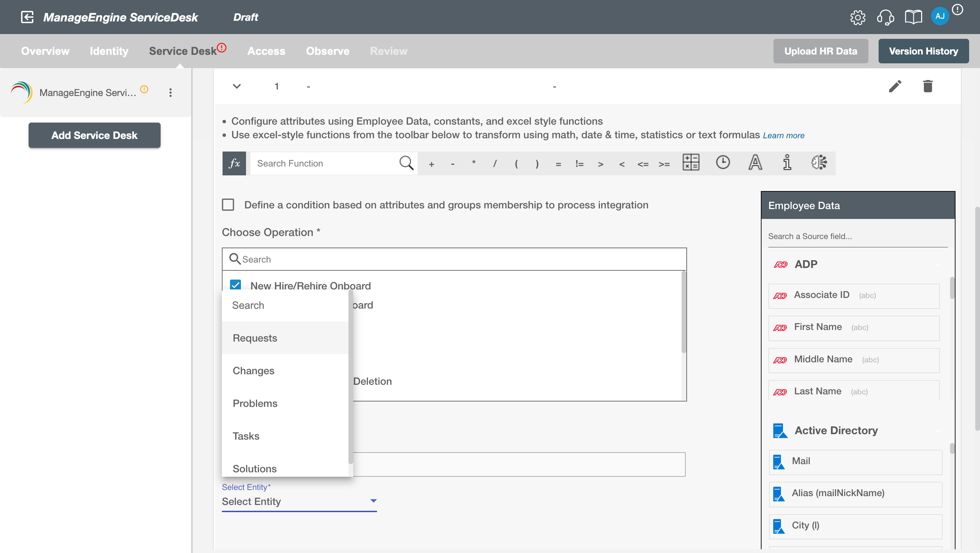Switch to the Identity tab

[109, 51]
